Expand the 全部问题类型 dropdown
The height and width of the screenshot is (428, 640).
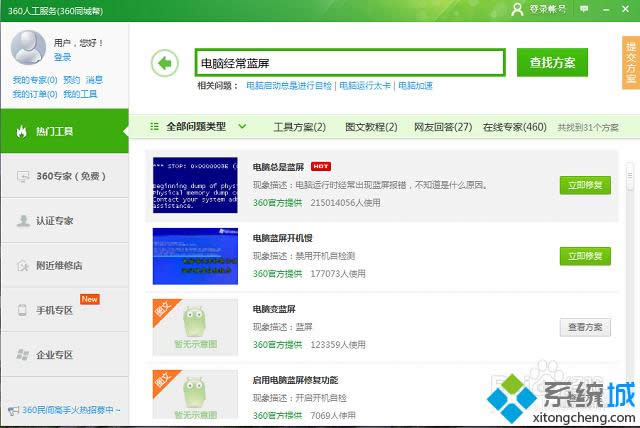pyautogui.click(x=200, y=127)
